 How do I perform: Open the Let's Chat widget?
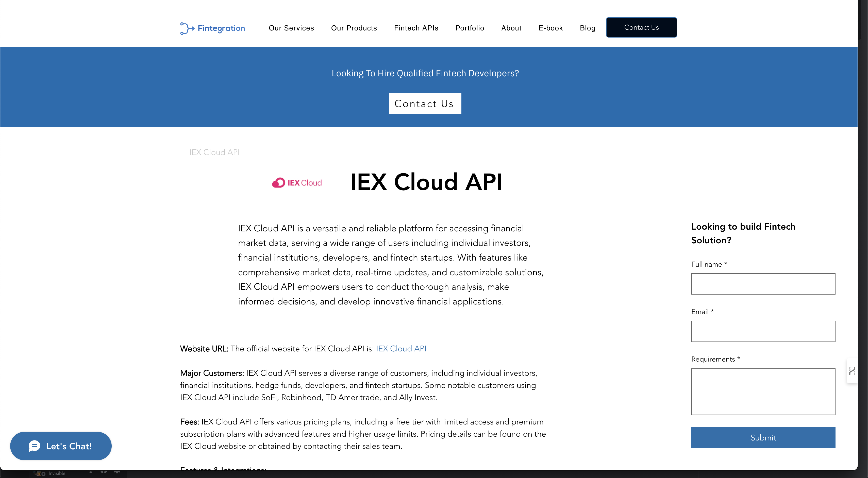61,446
